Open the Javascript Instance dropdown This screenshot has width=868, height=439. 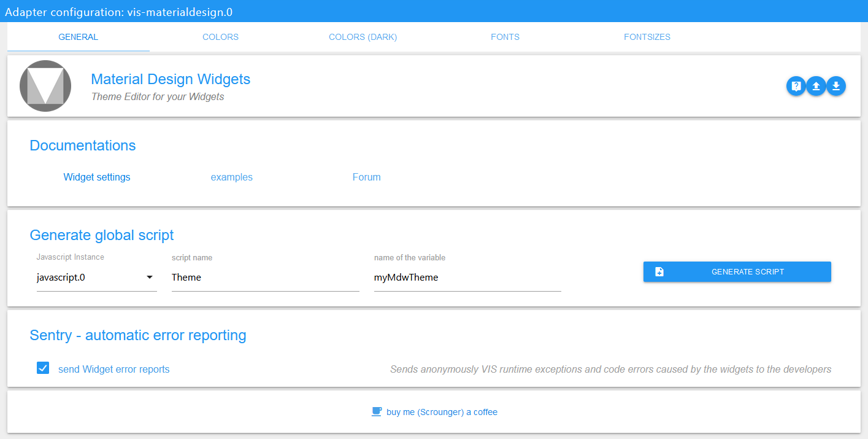point(97,278)
